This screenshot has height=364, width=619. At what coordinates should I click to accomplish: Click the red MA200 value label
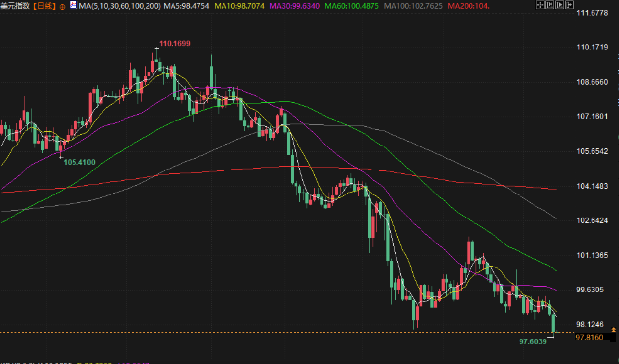(468, 6)
